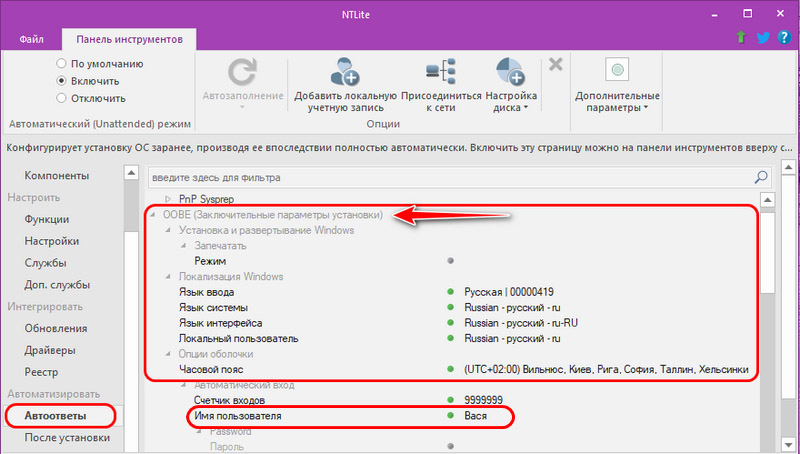
Task: Collapse the 'Опции оболочки' node
Action: point(168,354)
